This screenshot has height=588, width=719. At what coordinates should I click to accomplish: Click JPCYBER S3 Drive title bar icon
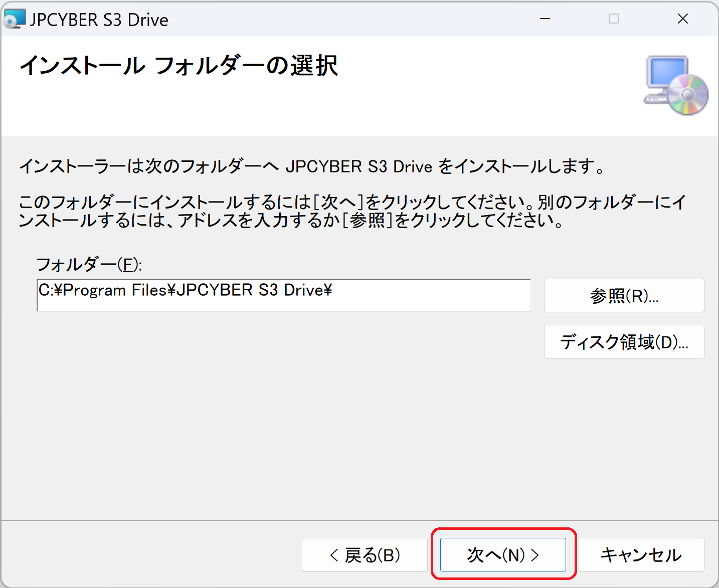click(x=14, y=19)
